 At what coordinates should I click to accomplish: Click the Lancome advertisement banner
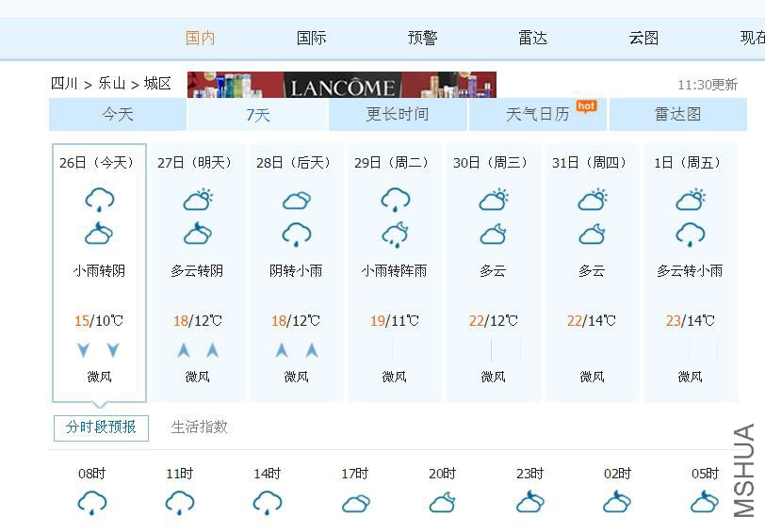[x=342, y=85]
